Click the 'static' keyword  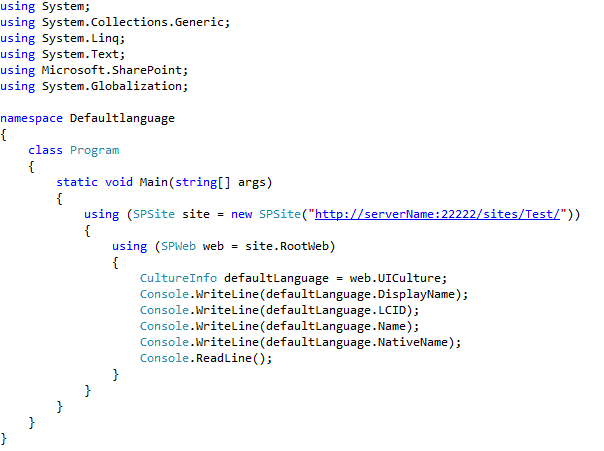tap(77, 182)
